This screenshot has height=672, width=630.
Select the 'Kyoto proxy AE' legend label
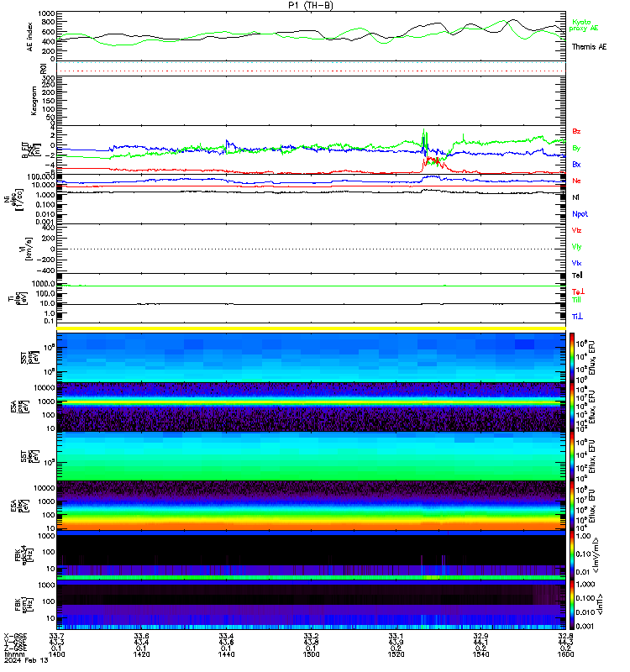point(583,25)
